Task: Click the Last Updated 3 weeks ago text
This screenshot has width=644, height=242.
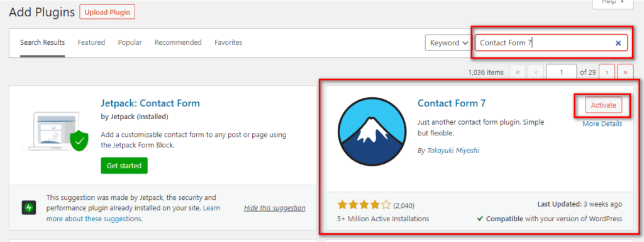Action: (x=580, y=204)
